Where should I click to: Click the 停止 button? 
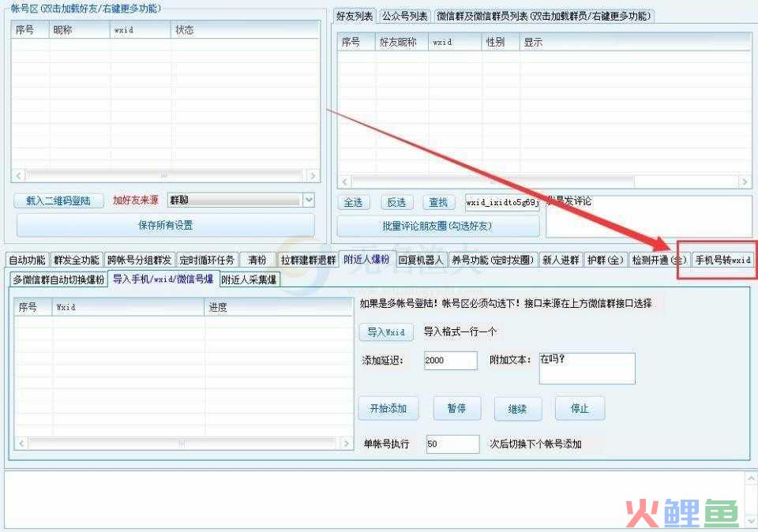[x=580, y=409]
